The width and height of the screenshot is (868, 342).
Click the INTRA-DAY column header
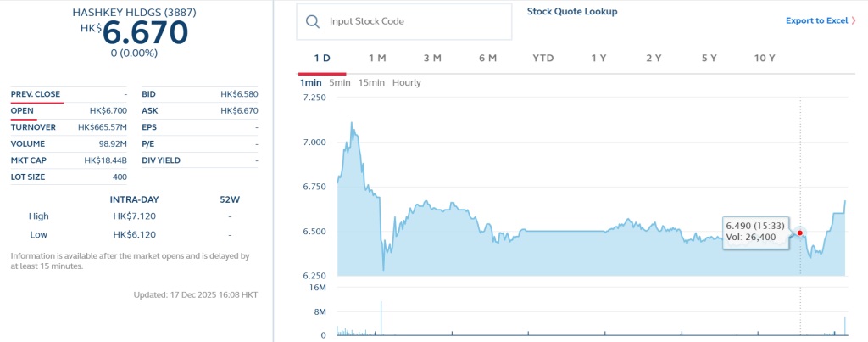tap(134, 199)
